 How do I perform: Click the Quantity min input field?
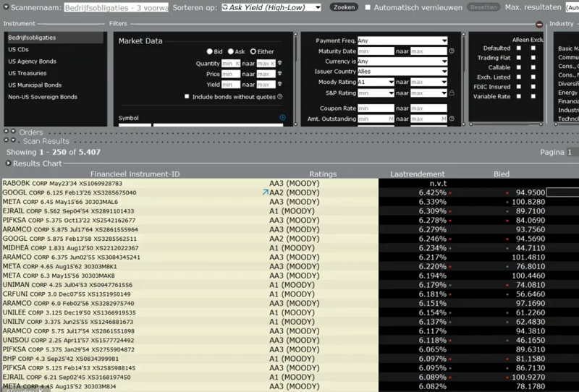[x=231, y=64]
